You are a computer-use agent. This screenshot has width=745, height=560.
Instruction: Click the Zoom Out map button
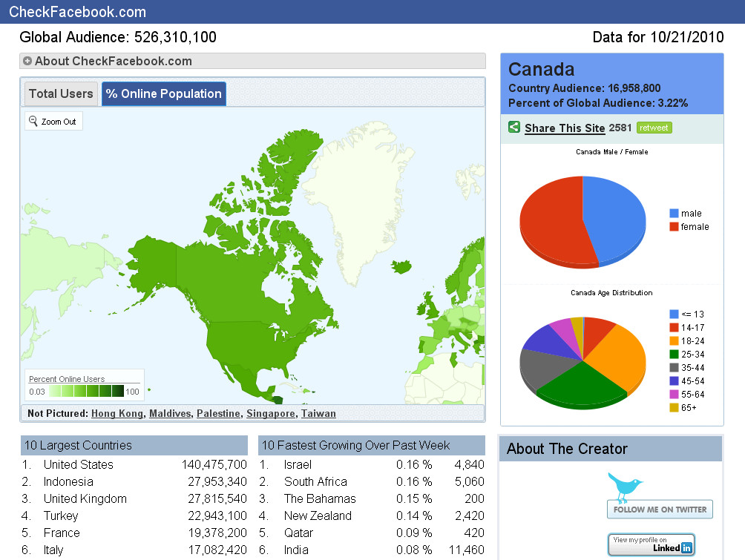point(53,121)
